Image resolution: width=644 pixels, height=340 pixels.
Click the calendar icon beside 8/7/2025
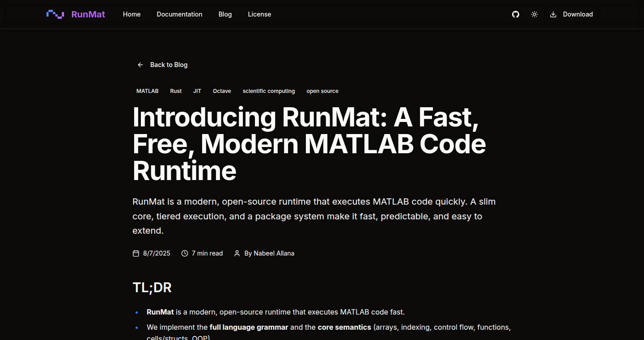click(136, 253)
